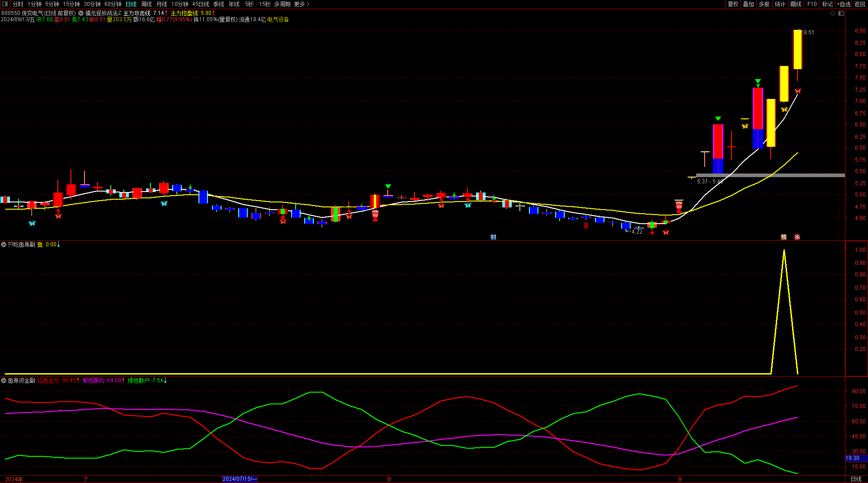The image size is (868, 483).
Task: Select the 10分钟 period
Action: tap(180, 4)
